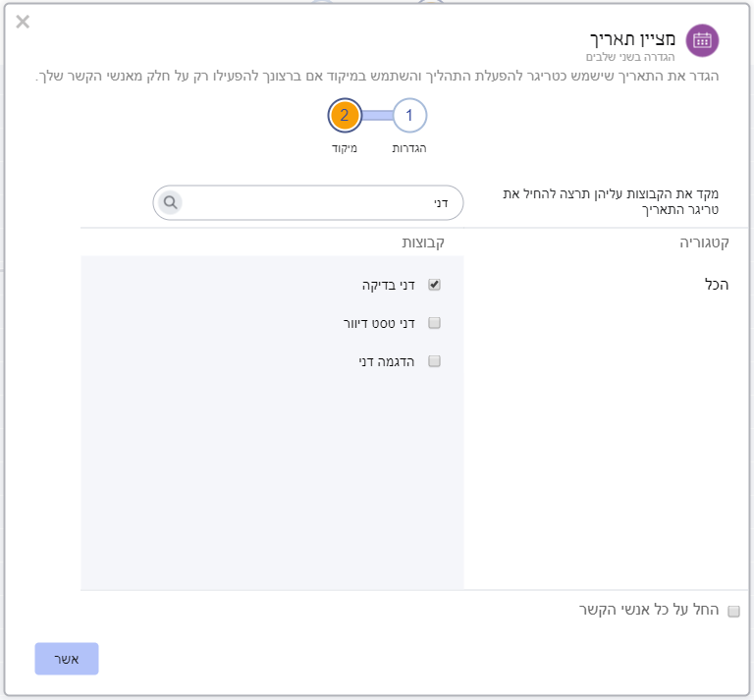
Task: Click the מיקוד step label
Action: pyautogui.click(x=344, y=149)
